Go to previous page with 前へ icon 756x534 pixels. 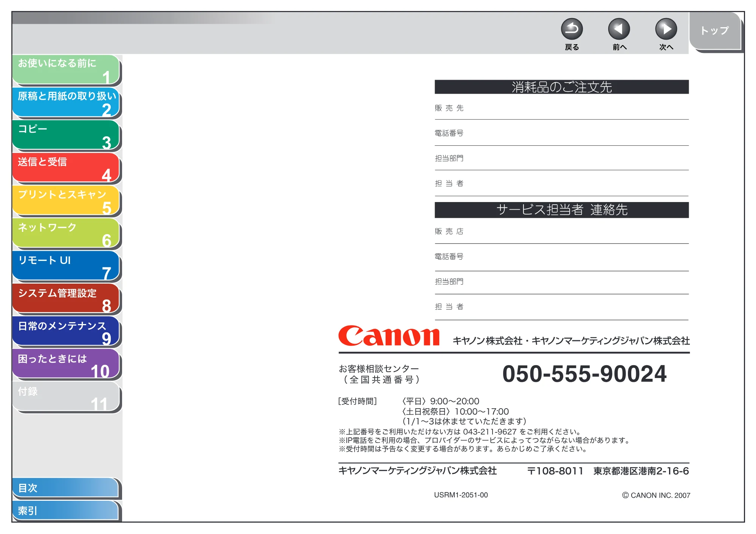619,29
